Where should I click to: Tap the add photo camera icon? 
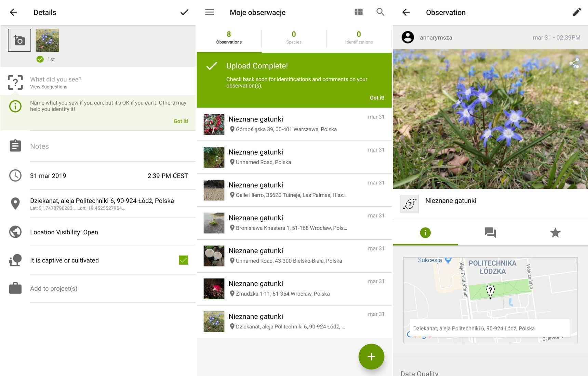(x=19, y=40)
